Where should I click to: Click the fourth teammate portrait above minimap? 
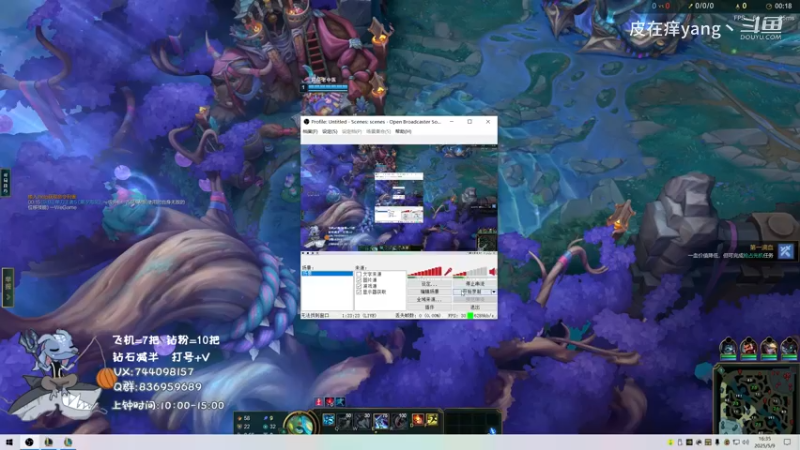click(x=789, y=348)
